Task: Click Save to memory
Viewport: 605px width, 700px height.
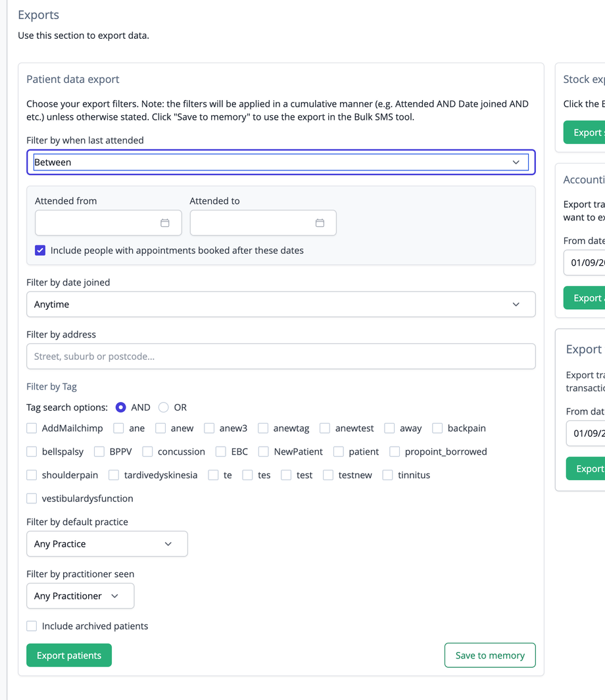Action: (490, 655)
